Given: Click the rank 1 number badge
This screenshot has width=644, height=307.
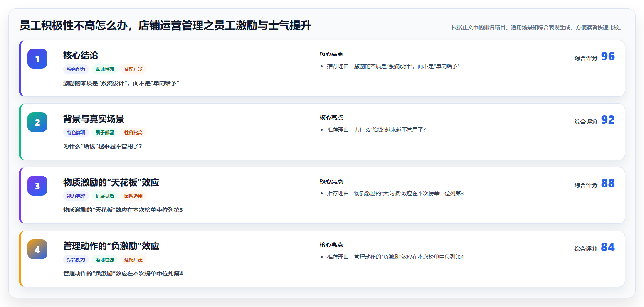Looking at the screenshot, I should (x=37, y=59).
